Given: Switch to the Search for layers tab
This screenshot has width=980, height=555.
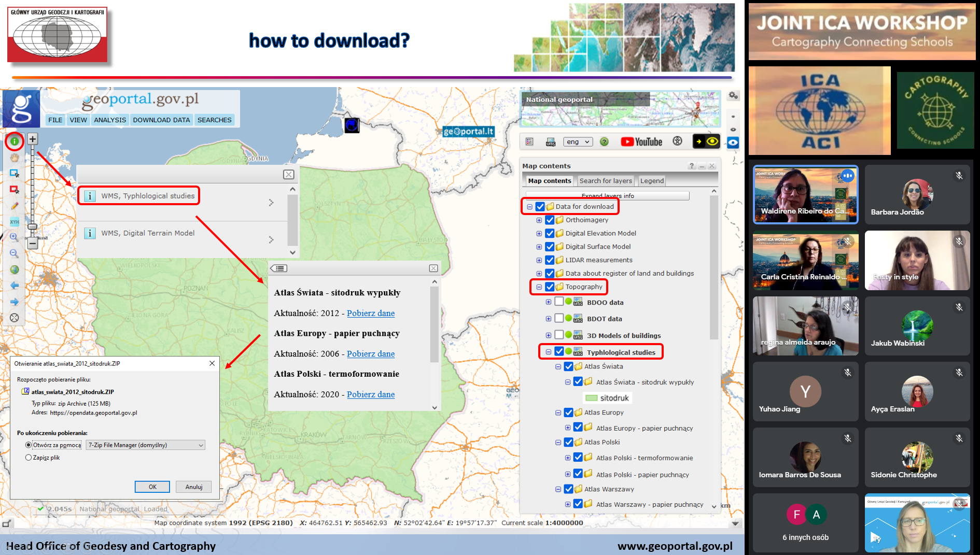Looking at the screenshot, I should click(605, 181).
